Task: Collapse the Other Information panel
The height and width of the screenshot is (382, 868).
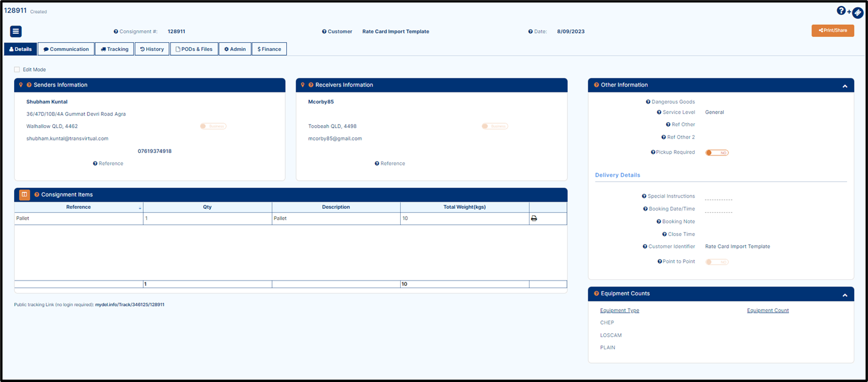Action: (x=844, y=85)
